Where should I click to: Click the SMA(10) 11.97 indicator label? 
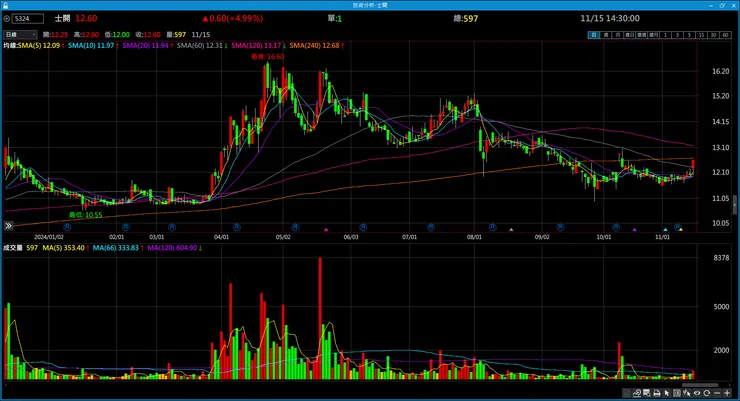[x=91, y=46]
